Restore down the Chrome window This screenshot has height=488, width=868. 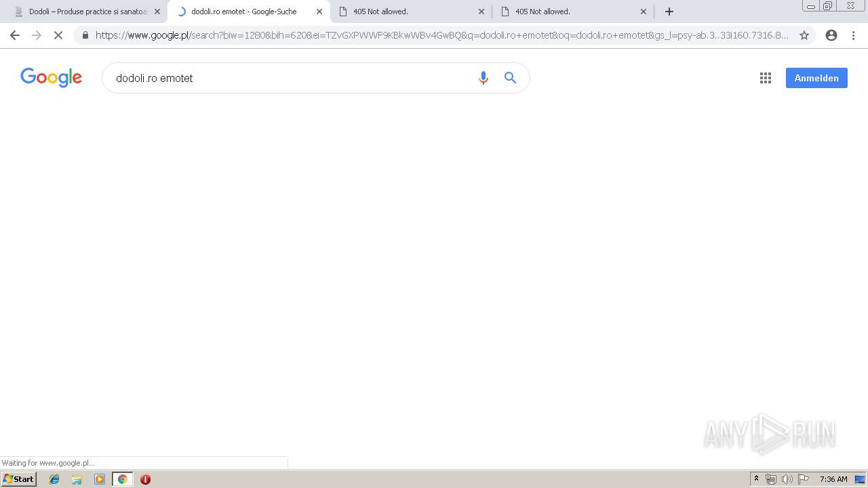click(x=828, y=5)
